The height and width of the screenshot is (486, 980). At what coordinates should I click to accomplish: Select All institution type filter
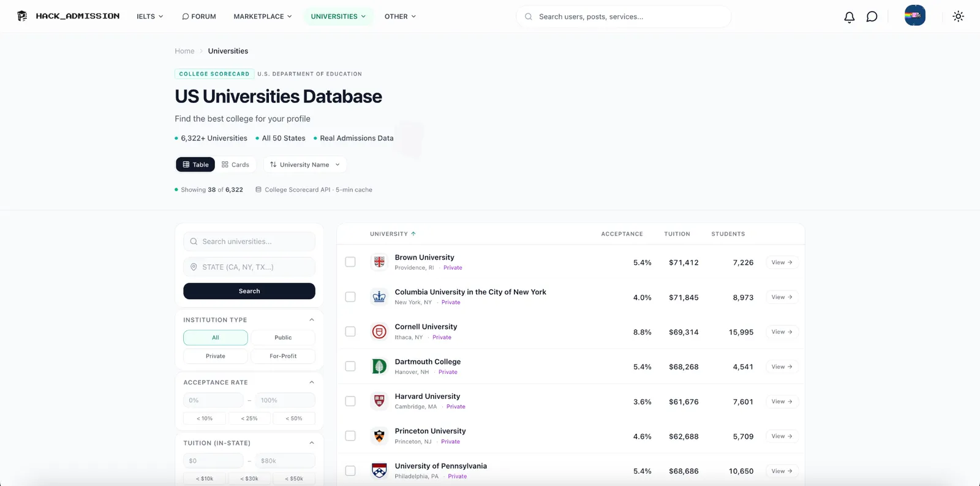click(x=216, y=338)
